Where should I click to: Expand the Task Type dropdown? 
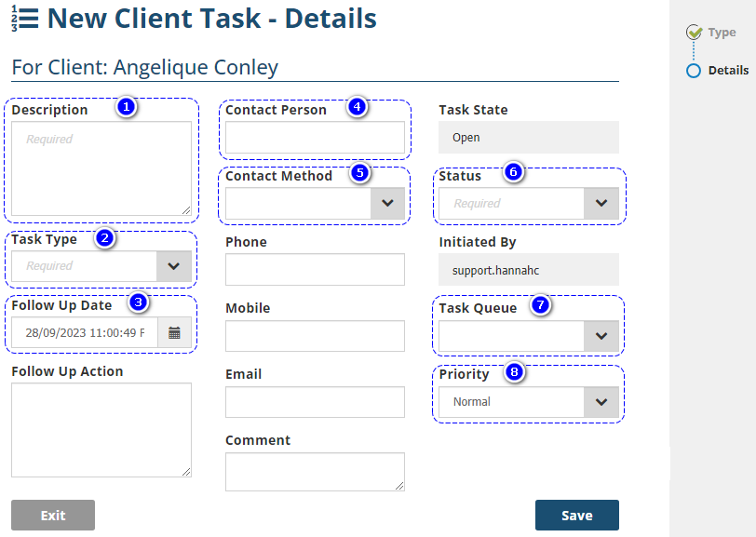(174, 266)
